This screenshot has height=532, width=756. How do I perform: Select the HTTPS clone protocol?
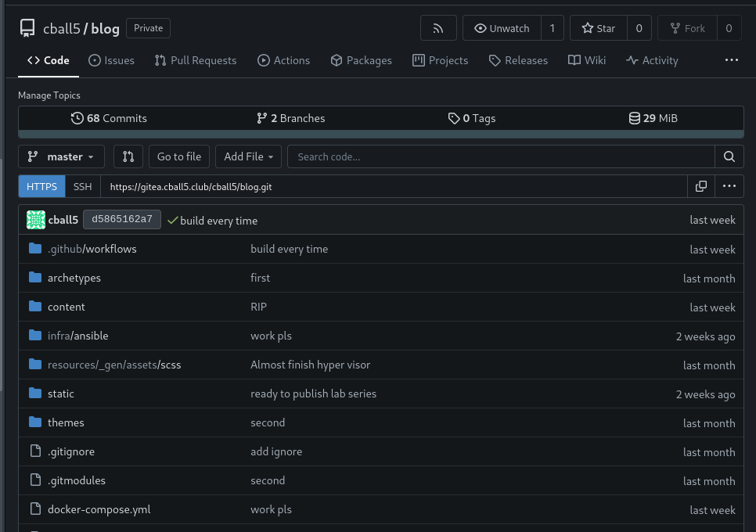[41, 186]
